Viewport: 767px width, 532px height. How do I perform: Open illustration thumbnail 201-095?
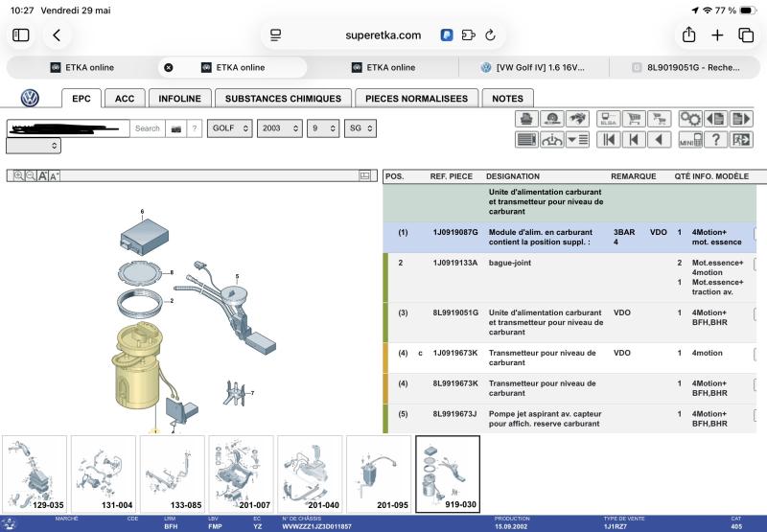coord(379,474)
